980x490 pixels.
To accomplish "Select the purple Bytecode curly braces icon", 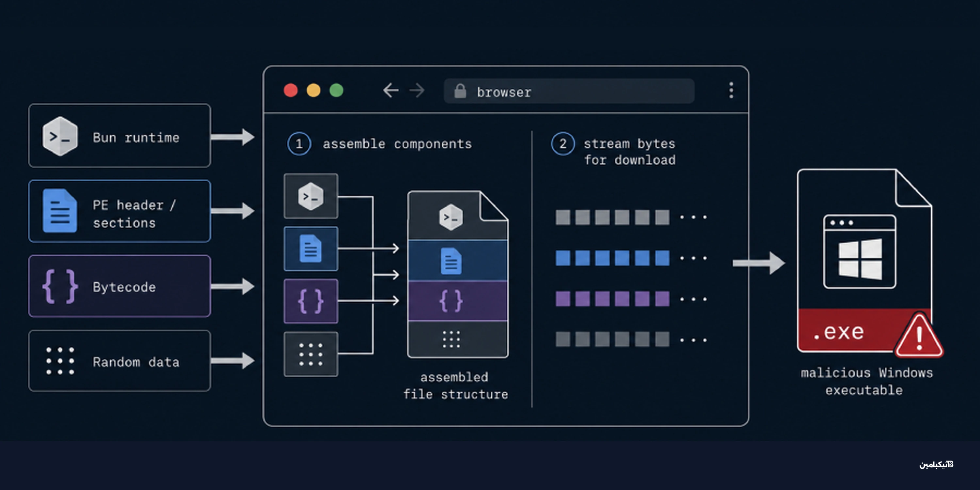I will click(60, 286).
